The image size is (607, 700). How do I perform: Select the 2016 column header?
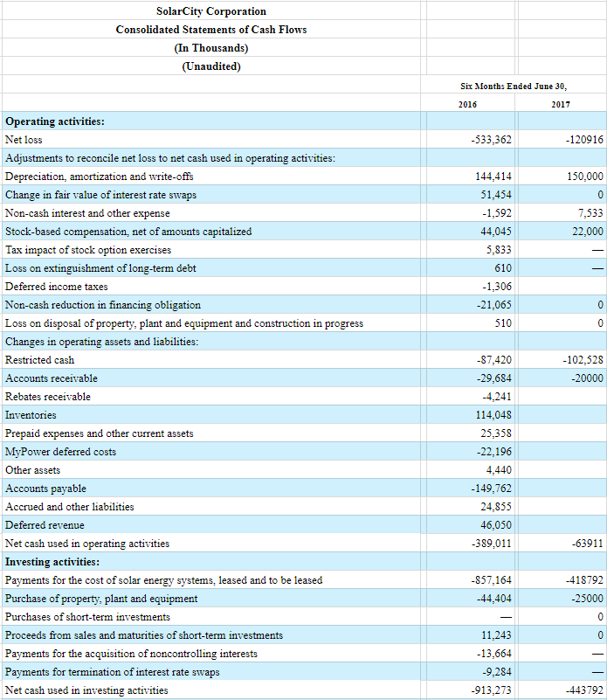pyautogui.click(x=468, y=105)
